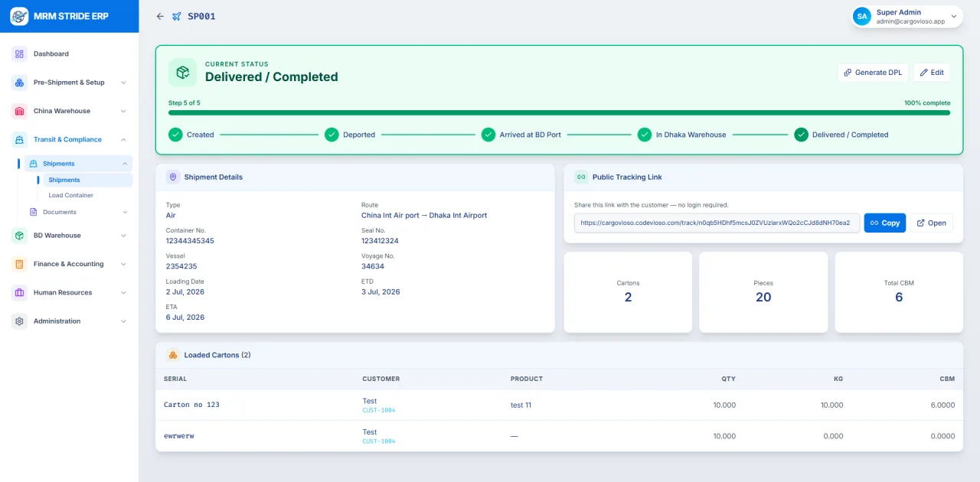Open the Super Admin account dropdown arrow
The image size is (980, 482).
(x=954, y=16)
